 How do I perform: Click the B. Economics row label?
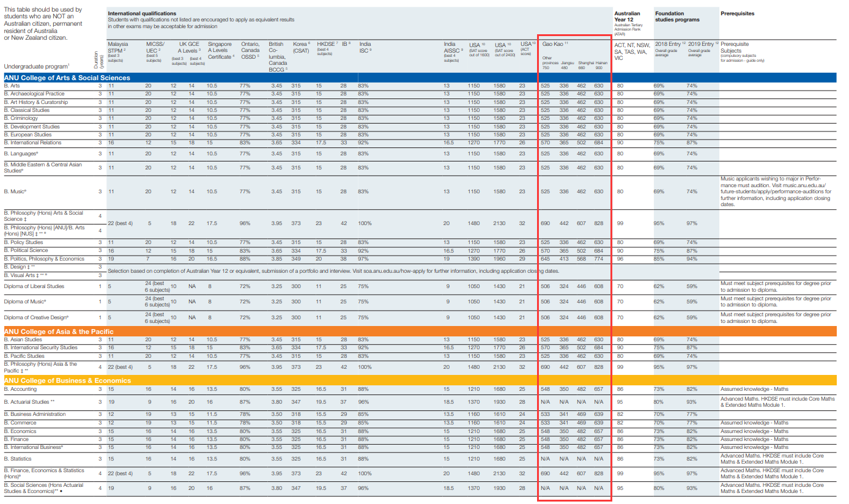click(21, 431)
